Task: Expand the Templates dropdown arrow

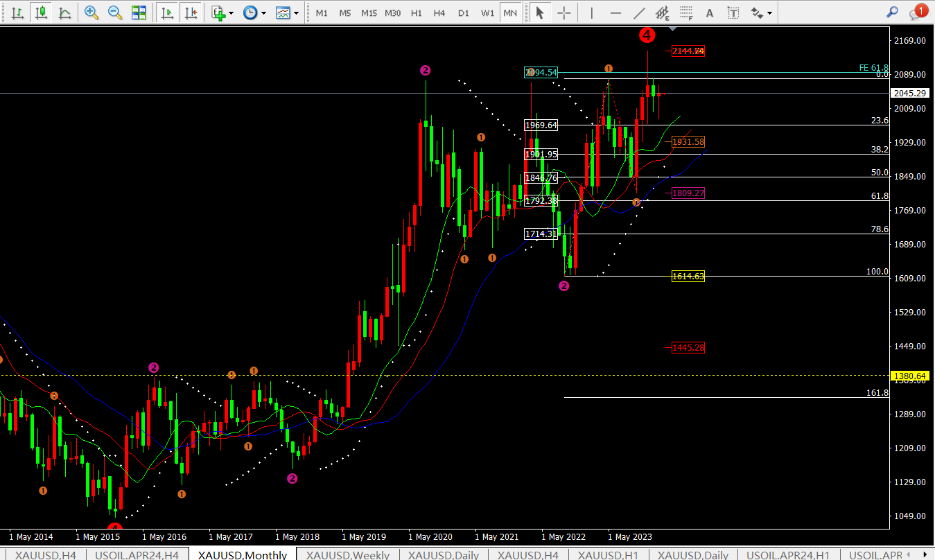Action: 297,13
